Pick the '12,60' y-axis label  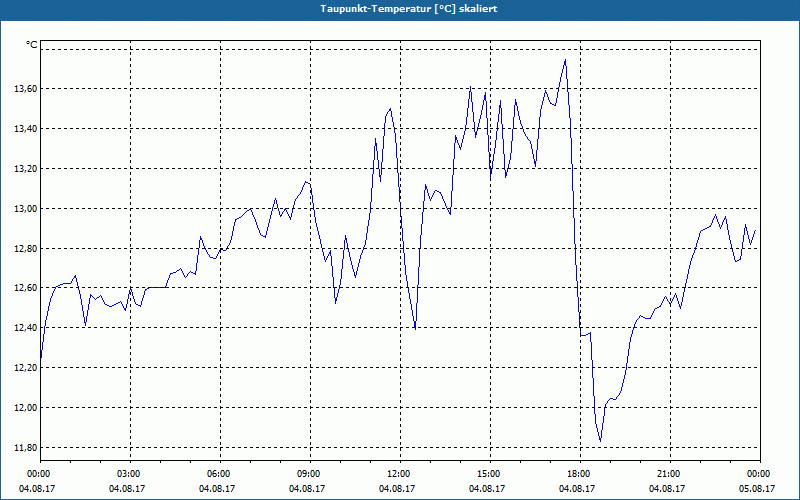(26, 288)
